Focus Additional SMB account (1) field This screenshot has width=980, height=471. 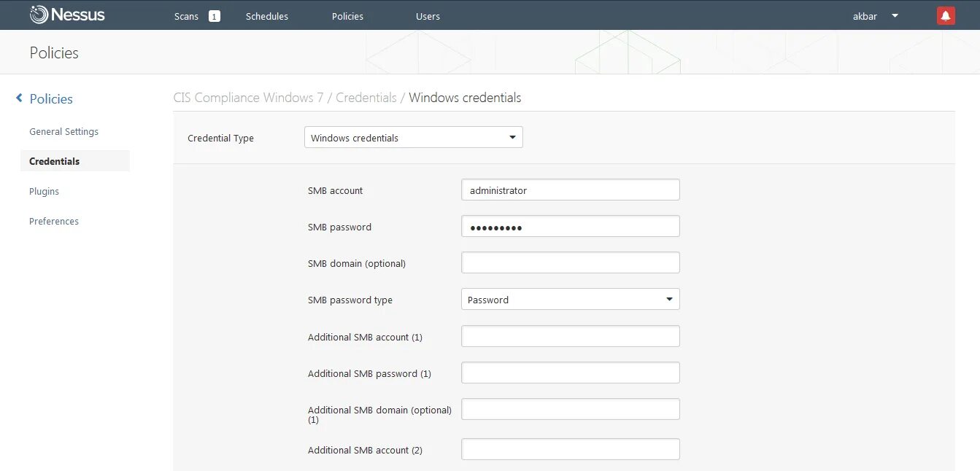(570, 336)
